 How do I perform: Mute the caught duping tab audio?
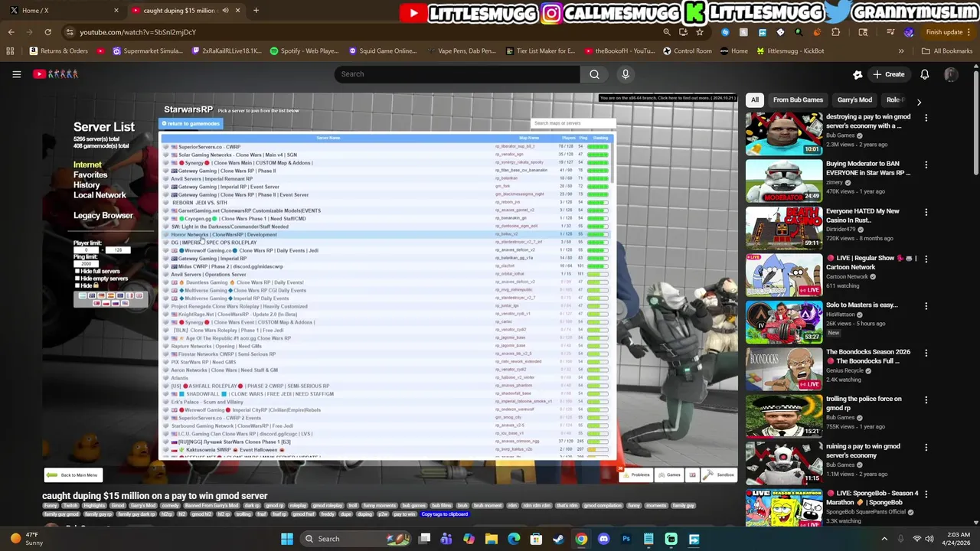225,11
